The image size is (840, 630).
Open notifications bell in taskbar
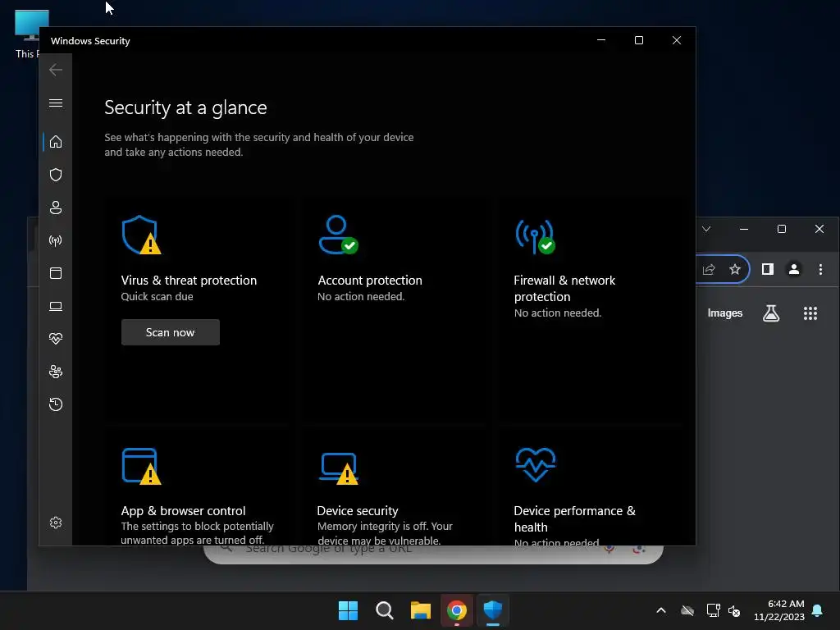click(x=817, y=610)
